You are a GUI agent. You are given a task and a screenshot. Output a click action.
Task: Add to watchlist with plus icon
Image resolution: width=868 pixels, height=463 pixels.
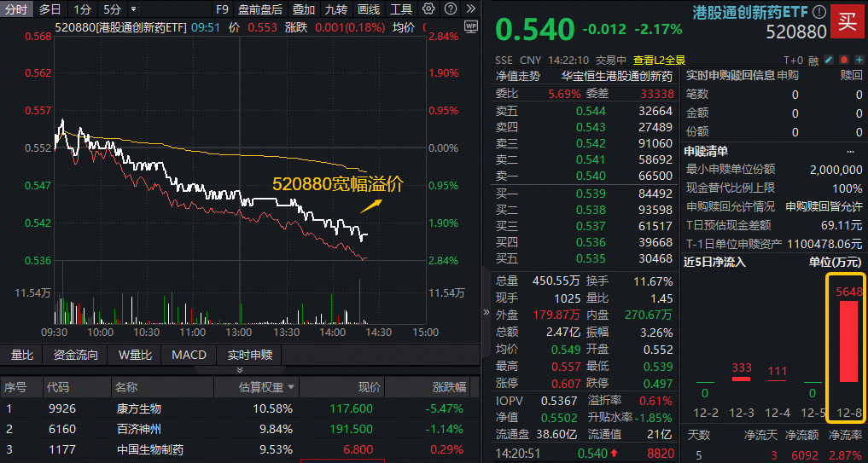(858, 61)
